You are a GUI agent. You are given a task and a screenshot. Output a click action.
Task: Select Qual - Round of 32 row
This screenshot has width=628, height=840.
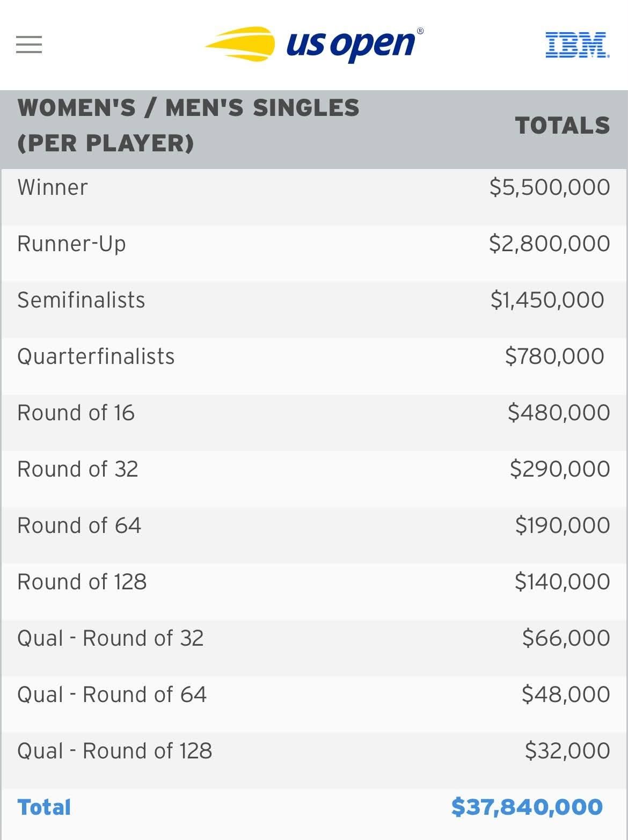(314, 638)
